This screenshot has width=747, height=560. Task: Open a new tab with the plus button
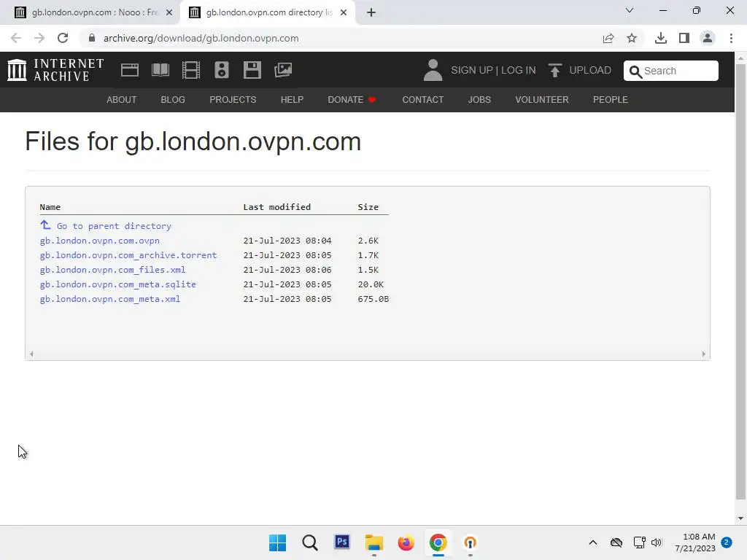coord(371,12)
